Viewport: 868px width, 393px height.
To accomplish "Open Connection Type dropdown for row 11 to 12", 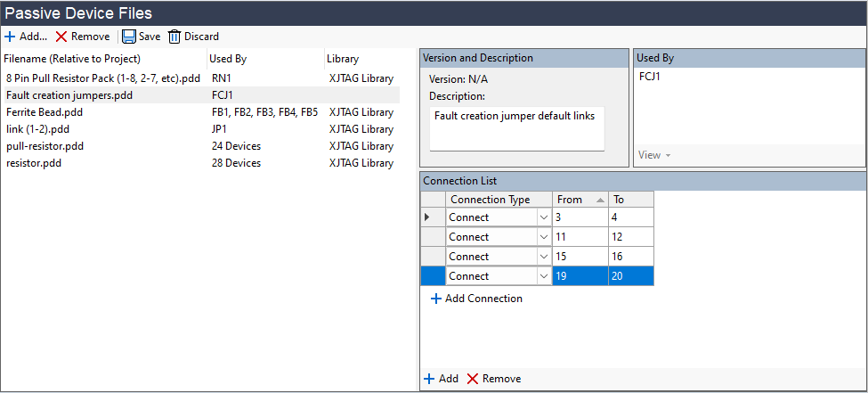I will [544, 237].
